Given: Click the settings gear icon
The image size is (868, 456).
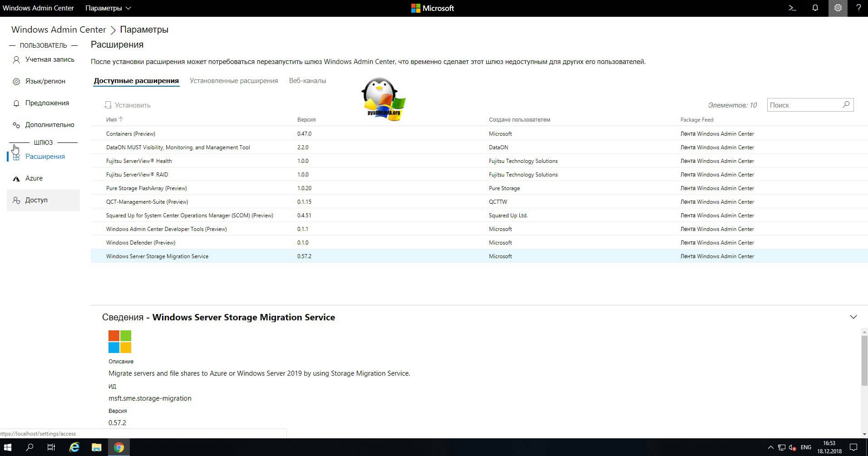Looking at the screenshot, I should point(838,8).
